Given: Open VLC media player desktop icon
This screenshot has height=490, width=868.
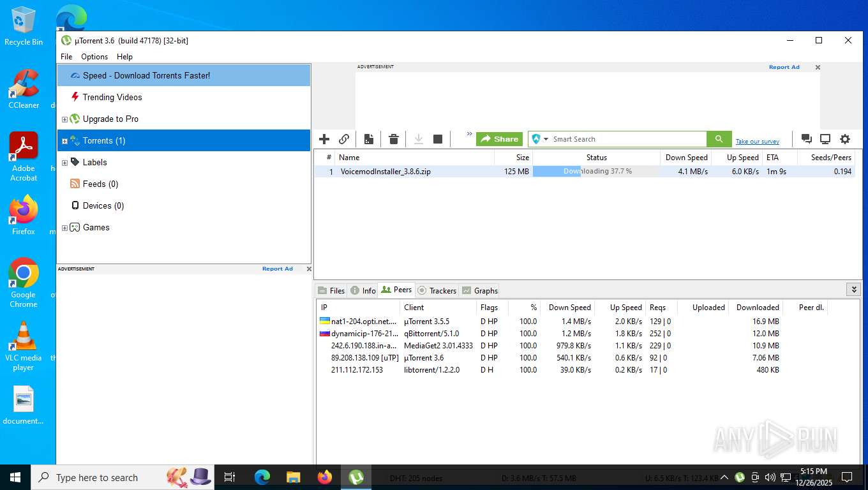Looking at the screenshot, I should [x=24, y=346].
